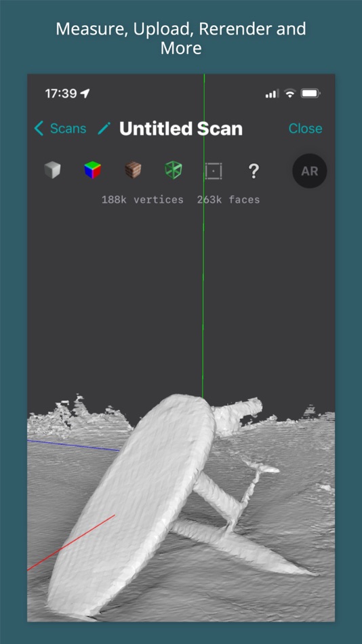Select the RGB colored cube render mode
362x644 pixels.
click(x=92, y=170)
